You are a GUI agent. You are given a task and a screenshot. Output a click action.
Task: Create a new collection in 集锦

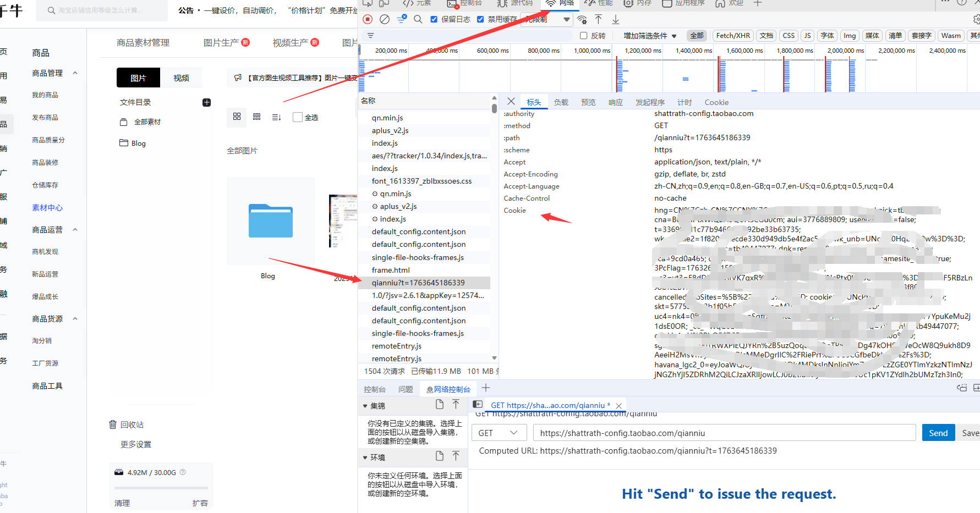pyautogui.click(x=440, y=405)
